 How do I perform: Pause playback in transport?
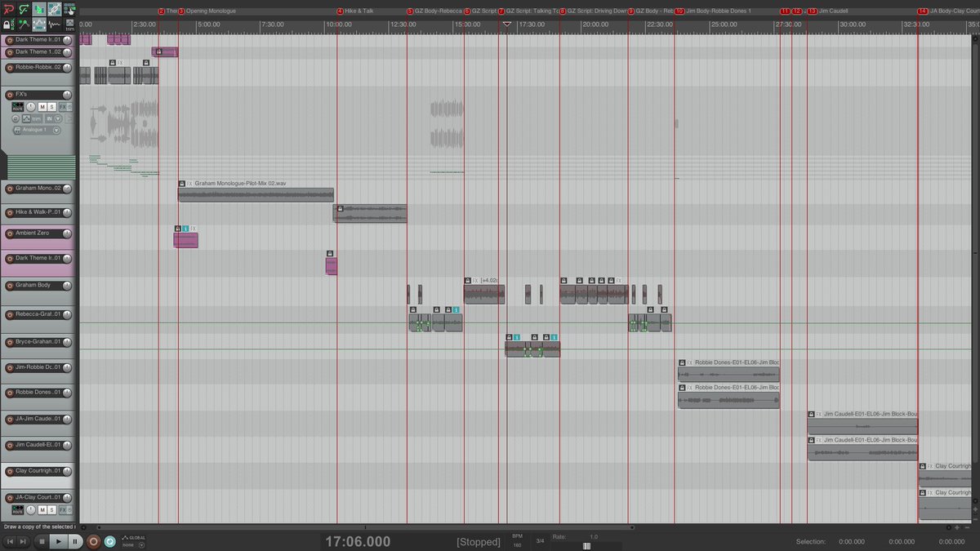75,541
